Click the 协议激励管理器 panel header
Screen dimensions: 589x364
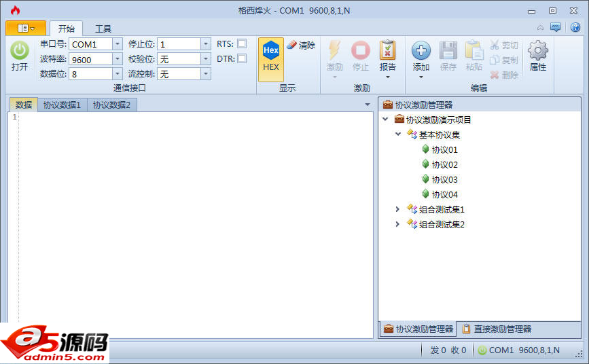pos(480,105)
